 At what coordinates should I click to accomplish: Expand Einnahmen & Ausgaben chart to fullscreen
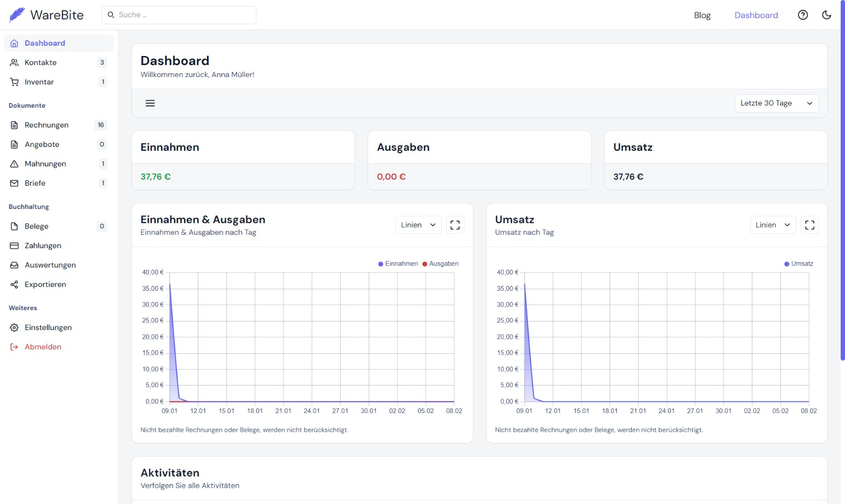coord(455,225)
